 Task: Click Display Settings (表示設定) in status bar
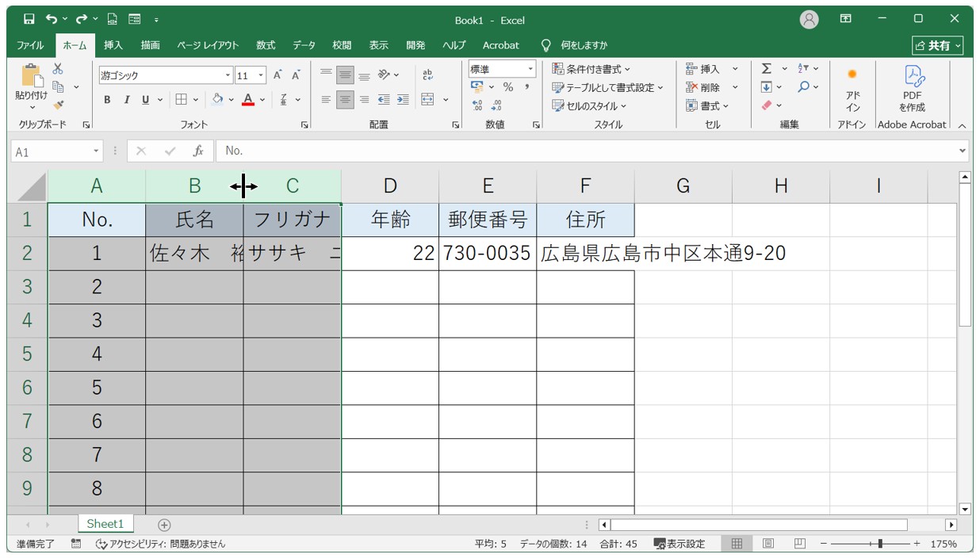pyautogui.click(x=679, y=544)
